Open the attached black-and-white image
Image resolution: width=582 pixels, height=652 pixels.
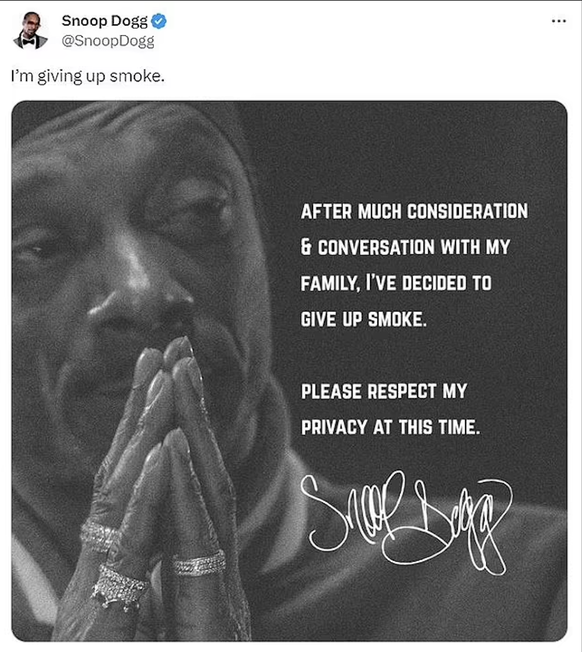click(289, 371)
